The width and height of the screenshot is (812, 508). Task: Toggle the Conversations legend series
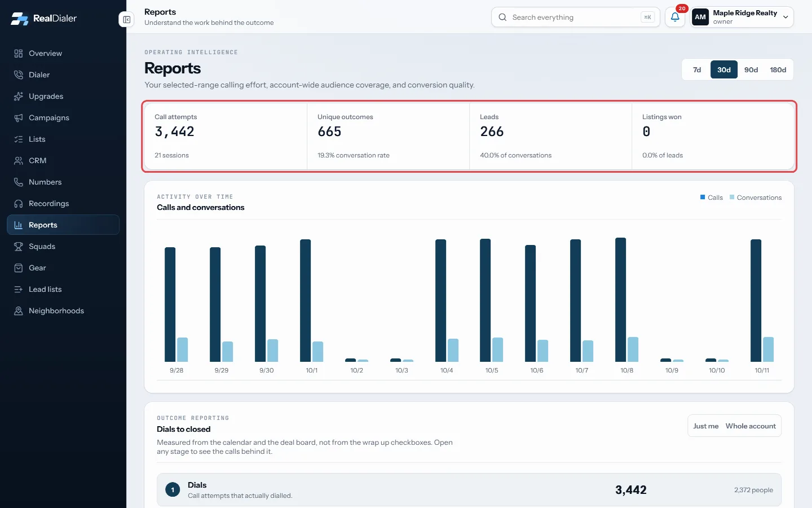pyautogui.click(x=756, y=198)
